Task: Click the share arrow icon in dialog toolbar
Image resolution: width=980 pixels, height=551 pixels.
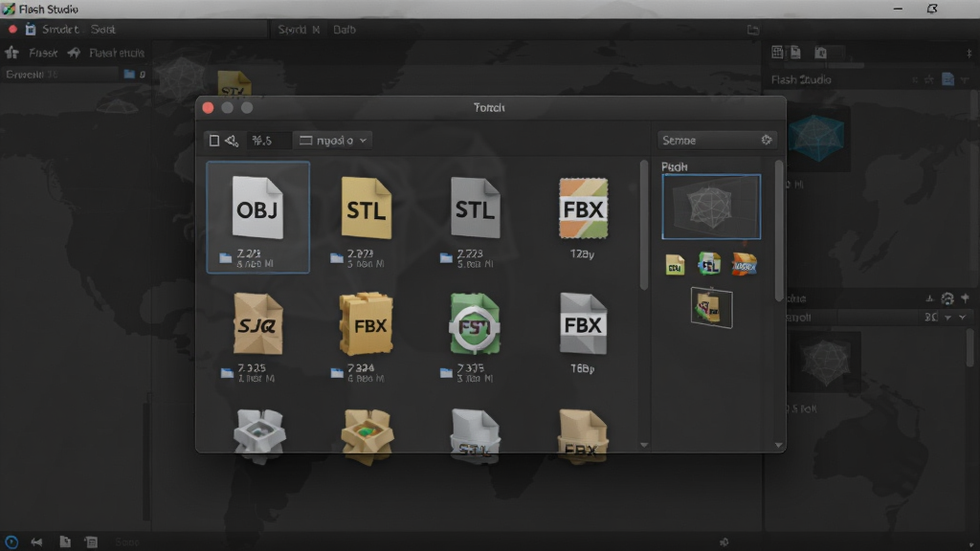Action: (232, 141)
